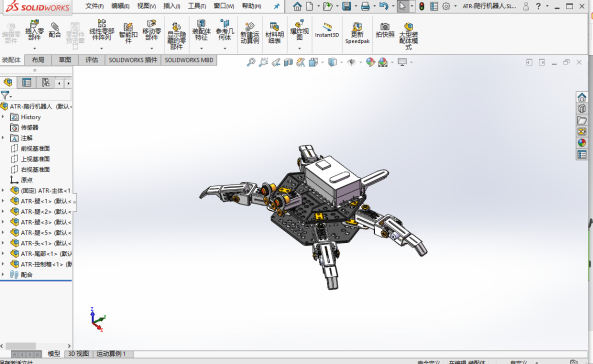Select the Mate (配合) ribbon tool

point(55,30)
